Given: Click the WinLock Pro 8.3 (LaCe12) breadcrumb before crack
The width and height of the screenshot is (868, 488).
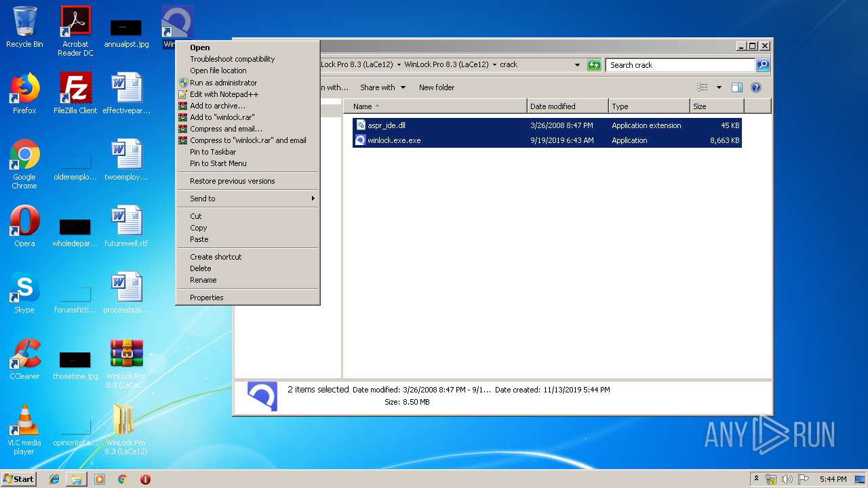Looking at the screenshot, I should point(446,65).
